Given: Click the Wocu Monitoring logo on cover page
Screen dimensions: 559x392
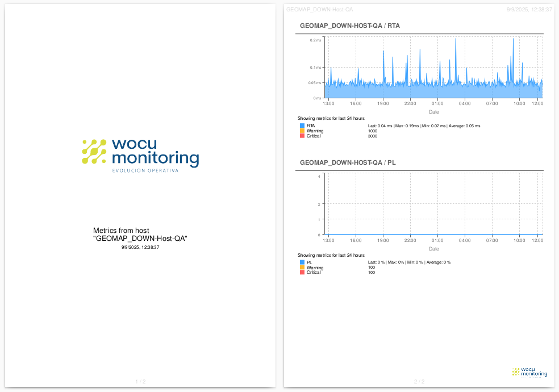Looking at the screenshot, I should click(140, 152).
